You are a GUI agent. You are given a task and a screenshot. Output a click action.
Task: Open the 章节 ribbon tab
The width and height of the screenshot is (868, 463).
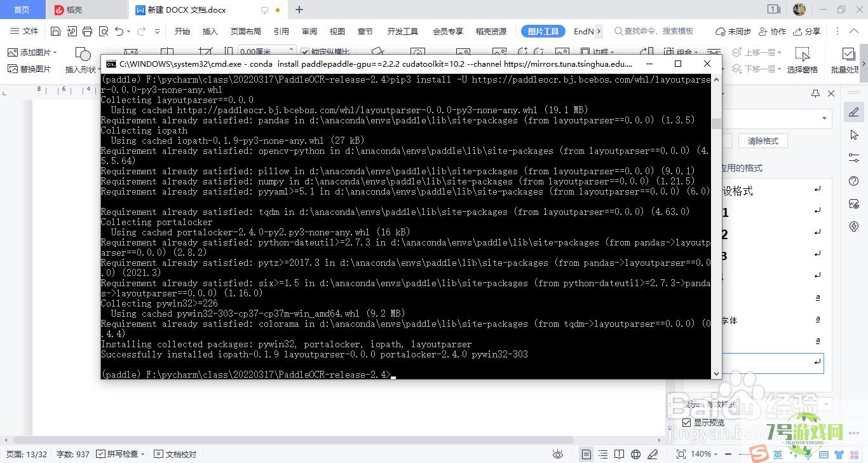[365, 31]
